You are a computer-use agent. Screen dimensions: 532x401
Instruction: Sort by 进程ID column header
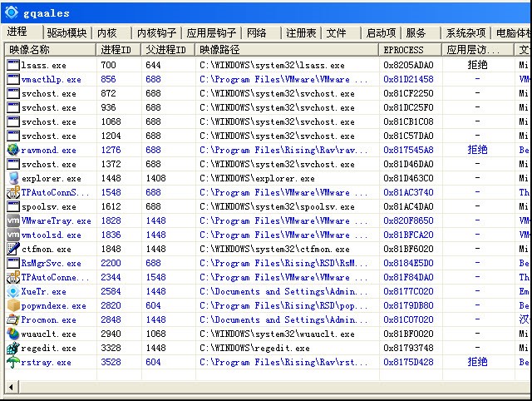[x=118, y=50]
